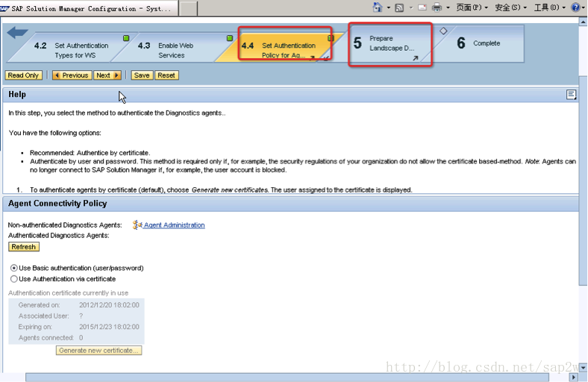Click green status square of step 4.3
The height and width of the screenshot is (382, 588).
point(230,38)
